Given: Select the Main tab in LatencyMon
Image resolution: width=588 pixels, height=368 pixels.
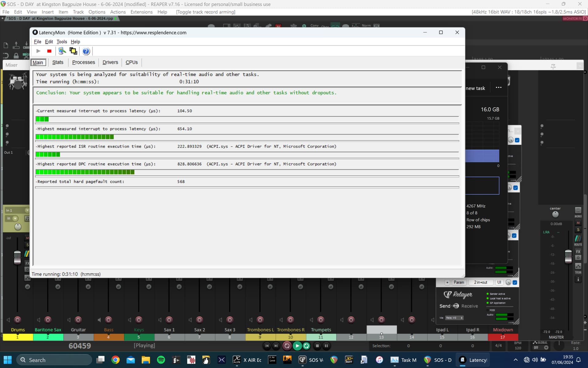Looking at the screenshot, I should click(38, 63).
